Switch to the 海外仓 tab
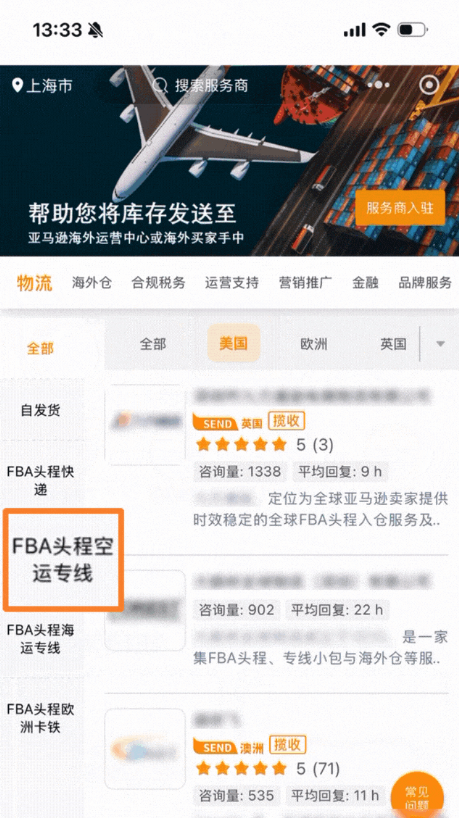 (x=92, y=283)
